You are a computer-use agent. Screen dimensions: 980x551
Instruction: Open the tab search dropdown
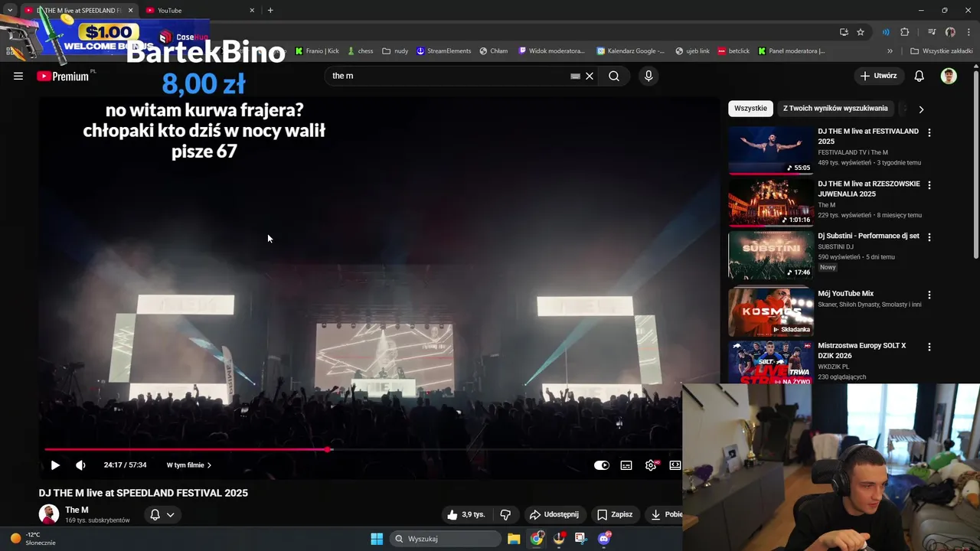pos(10,11)
